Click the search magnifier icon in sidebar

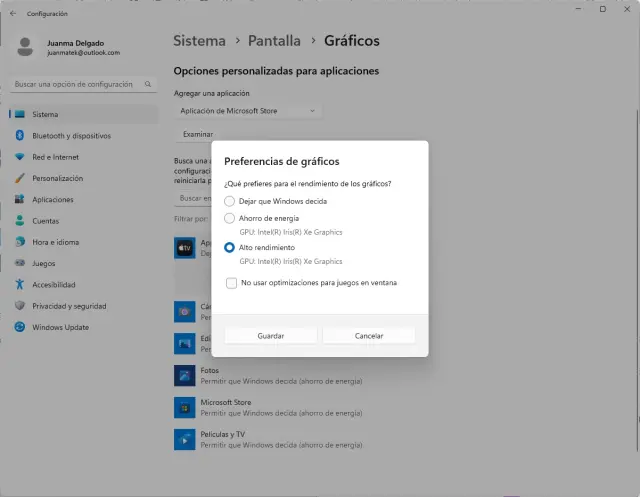coord(150,84)
